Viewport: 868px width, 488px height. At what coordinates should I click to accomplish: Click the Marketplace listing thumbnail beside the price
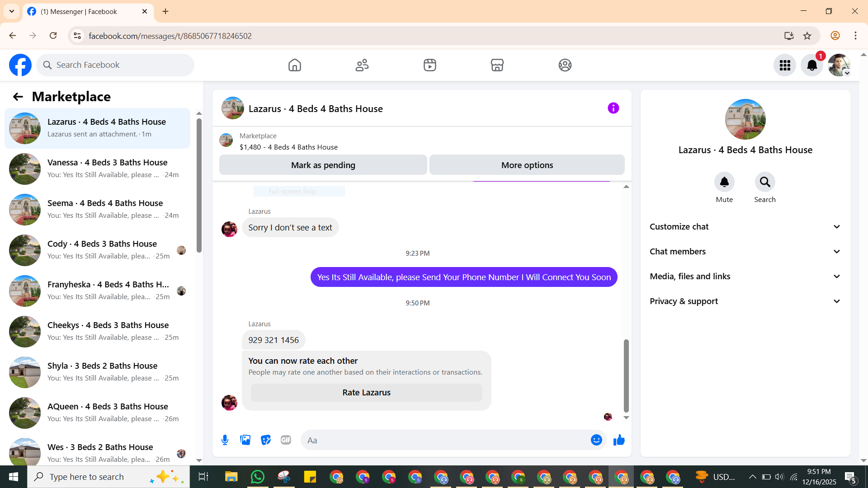click(x=226, y=140)
